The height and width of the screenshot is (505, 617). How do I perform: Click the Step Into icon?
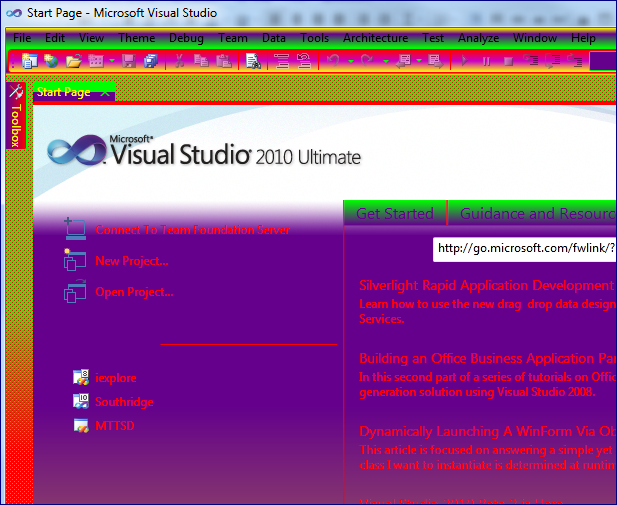(530, 61)
